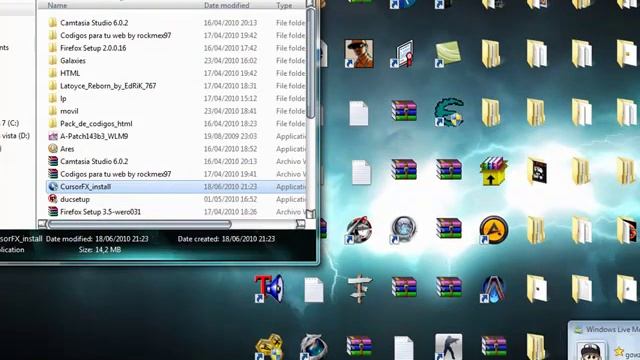640x360 pixels.
Task: Launch the green dragon with shield desktop shortcut
Action: pos(449,112)
